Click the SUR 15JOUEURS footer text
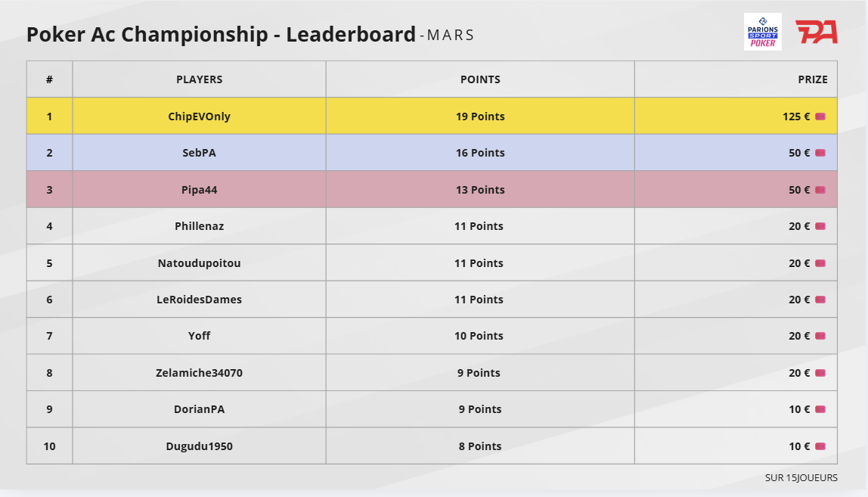Image resolution: width=868 pixels, height=497 pixels. point(801,477)
